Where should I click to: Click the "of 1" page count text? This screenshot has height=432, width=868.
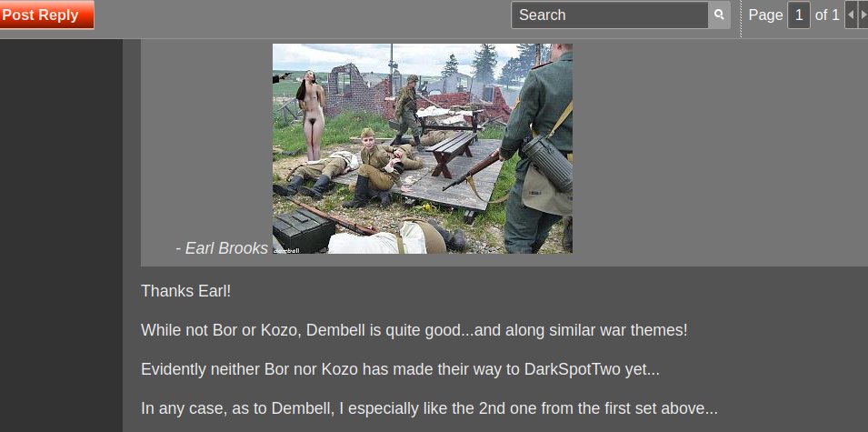pos(827,15)
